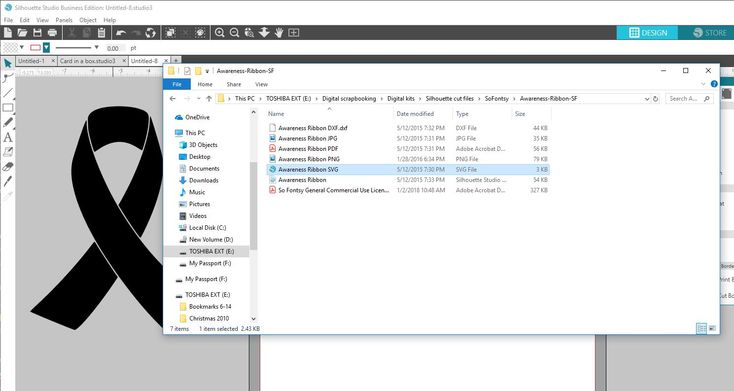Select the Edit Points tool

7,78
